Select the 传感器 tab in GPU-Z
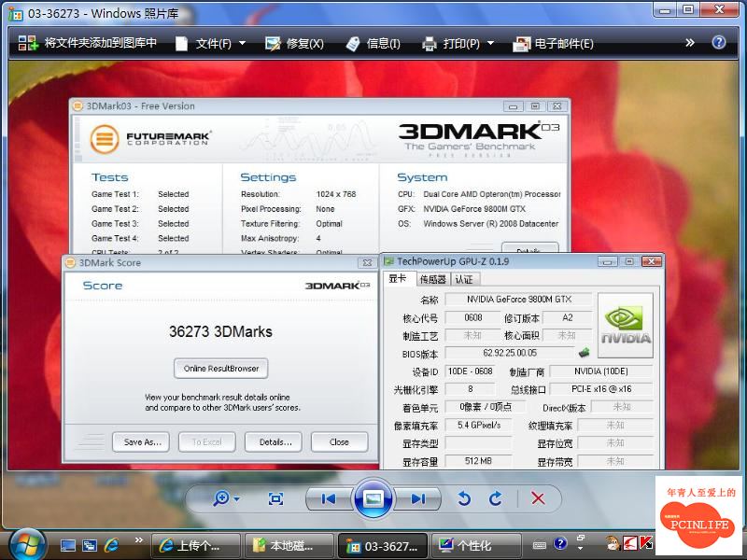This screenshot has width=747, height=560. [x=432, y=279]
